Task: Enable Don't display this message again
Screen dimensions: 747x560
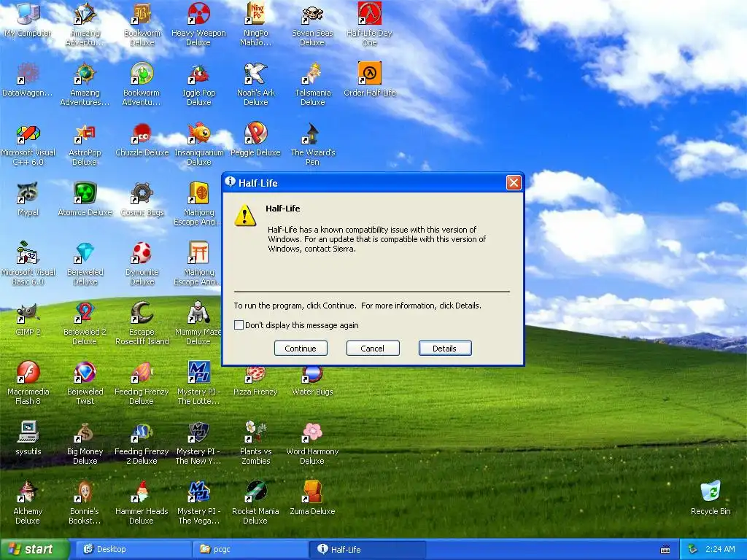Action: click(239, 324)
